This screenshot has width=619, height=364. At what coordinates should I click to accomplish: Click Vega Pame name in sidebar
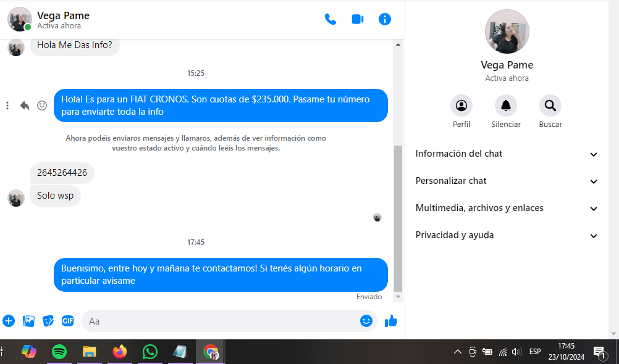[x=507, y=65]
